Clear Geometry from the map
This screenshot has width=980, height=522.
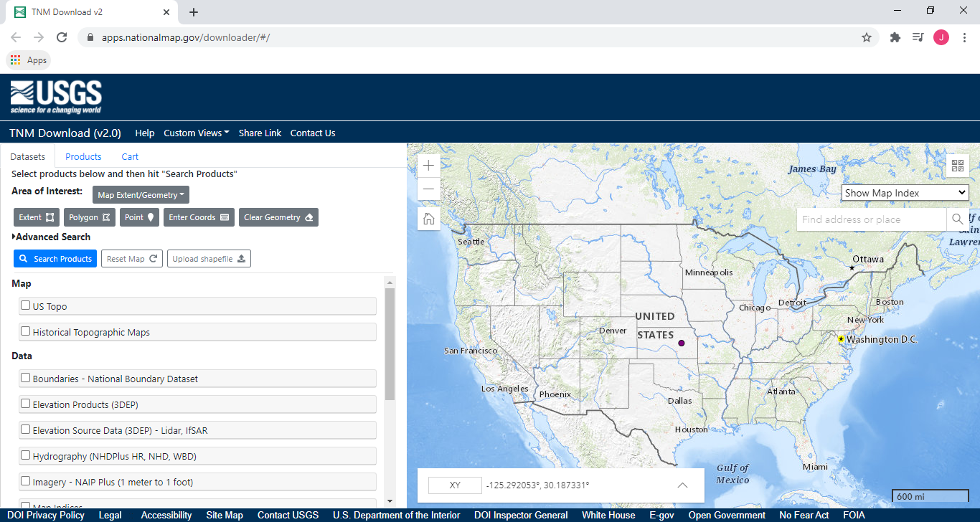tap(278, 217)
